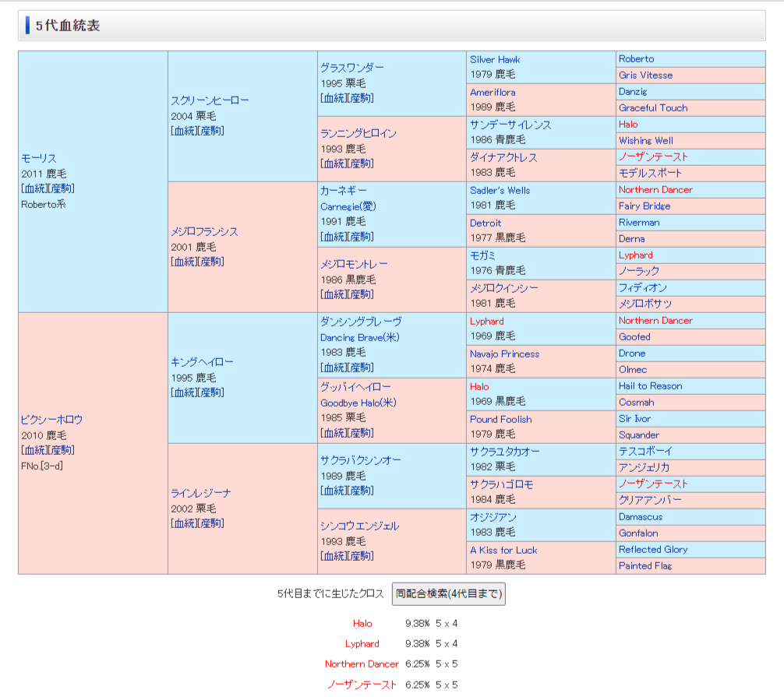The width and height of the screenshot is (784, 697).
Task: Open the Silver Hawk link
Action: pyautogui.click(x=495, y=59)
